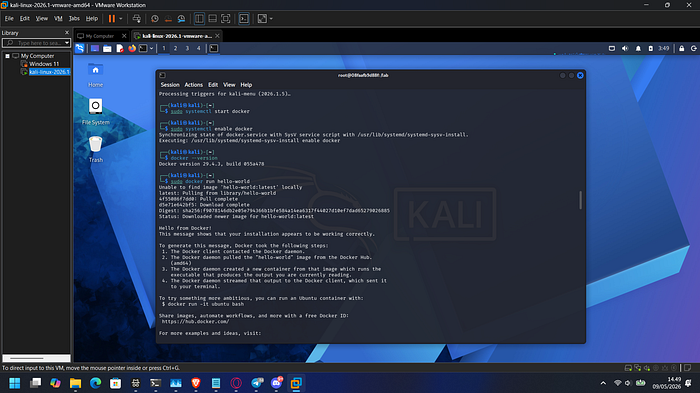Open the Trash desktop icon
700x393 pixels.
tap(96, 149)
